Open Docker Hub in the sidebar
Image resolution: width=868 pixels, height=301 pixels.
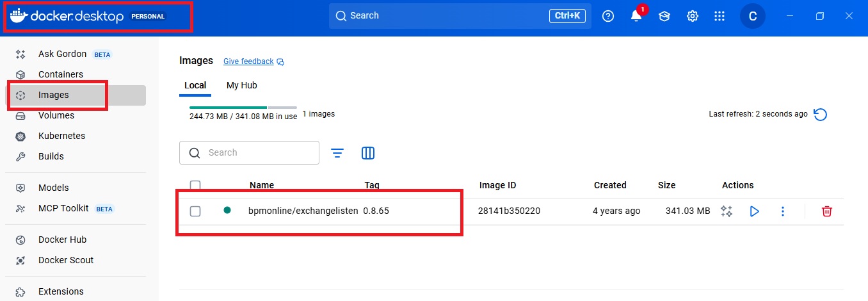coord(76,240)
